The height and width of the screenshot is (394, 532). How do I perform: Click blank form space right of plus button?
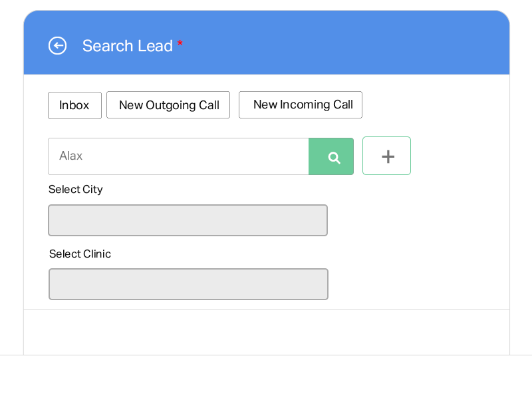(x=460, y=156)
